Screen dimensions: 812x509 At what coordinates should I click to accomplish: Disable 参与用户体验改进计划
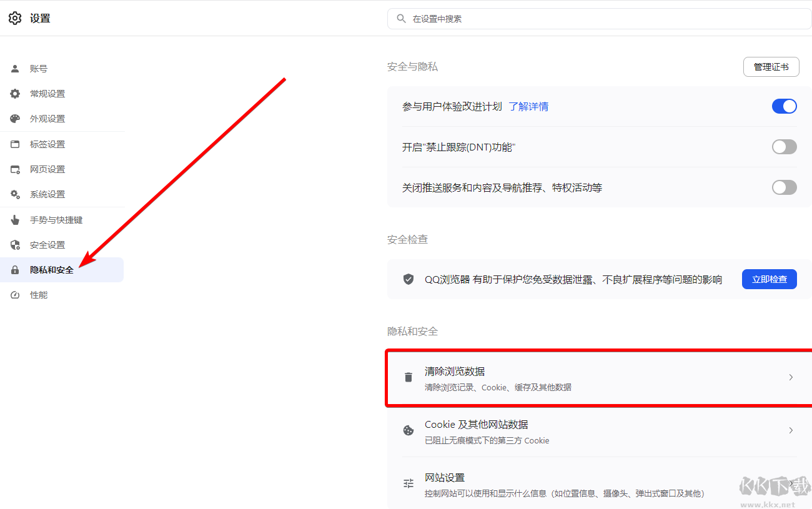click(x=784, y=106)
